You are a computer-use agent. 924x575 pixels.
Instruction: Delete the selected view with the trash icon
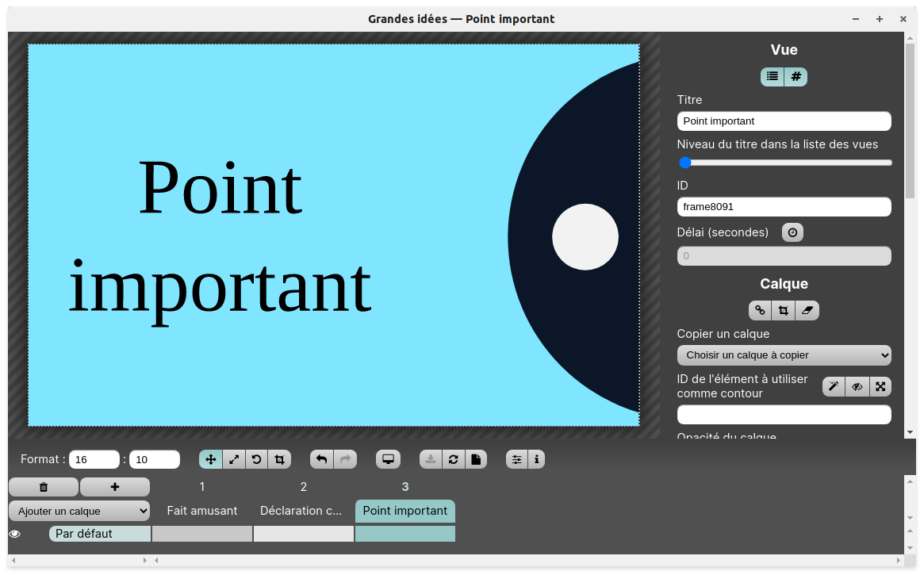pos(44,487)
